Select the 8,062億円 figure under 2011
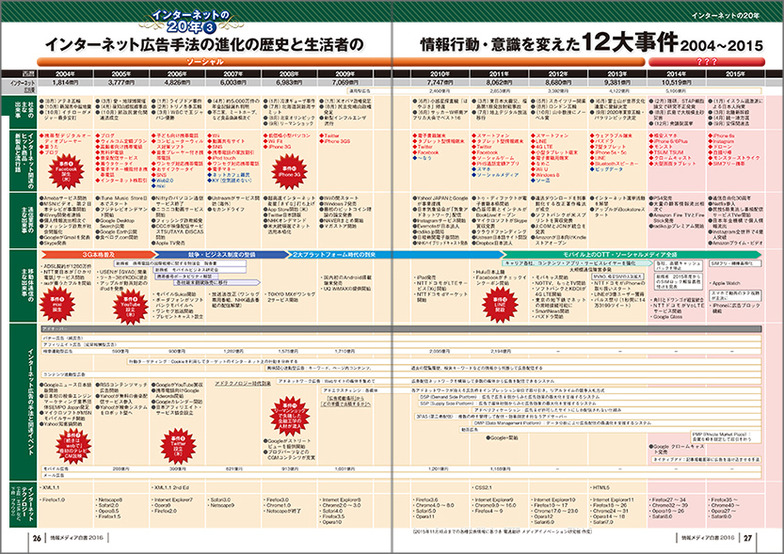Screen dimensions: 784x554 point(499,82)
